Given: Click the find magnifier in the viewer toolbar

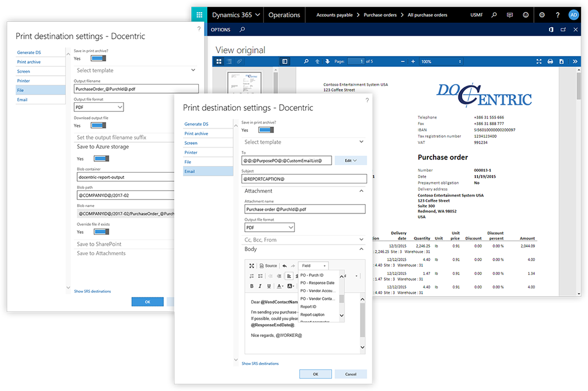Looking at the screenshot, I should coord(306,61).
